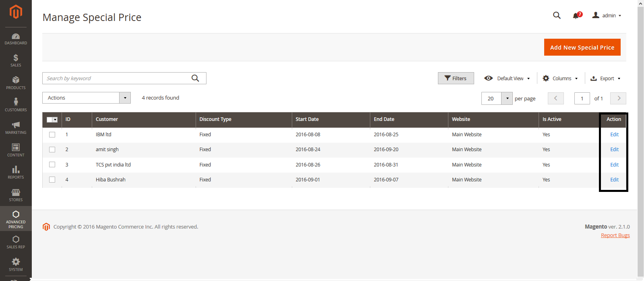This screenshot has width=644, height=281.
Task: Select checkbox for amit singh row
Action: pyautogui.click(x=52, y=150)
